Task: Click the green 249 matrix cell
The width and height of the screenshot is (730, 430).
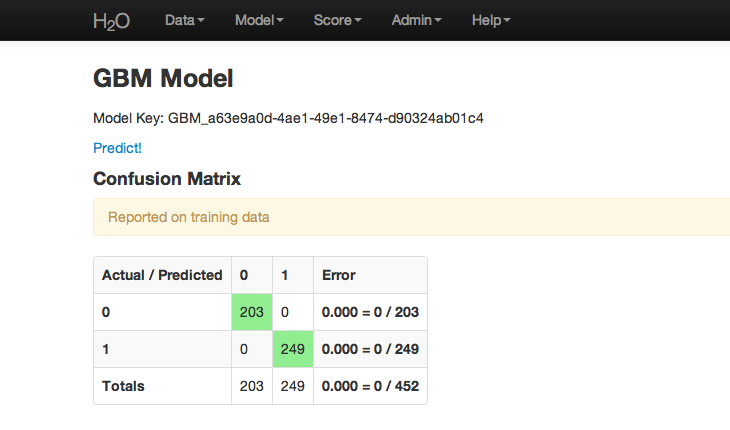Action: pyautogui.click(x=293, y=349)
